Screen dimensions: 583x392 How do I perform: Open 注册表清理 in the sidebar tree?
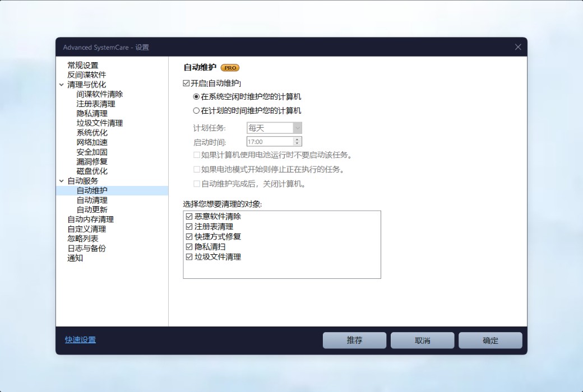tap(96, 104)
